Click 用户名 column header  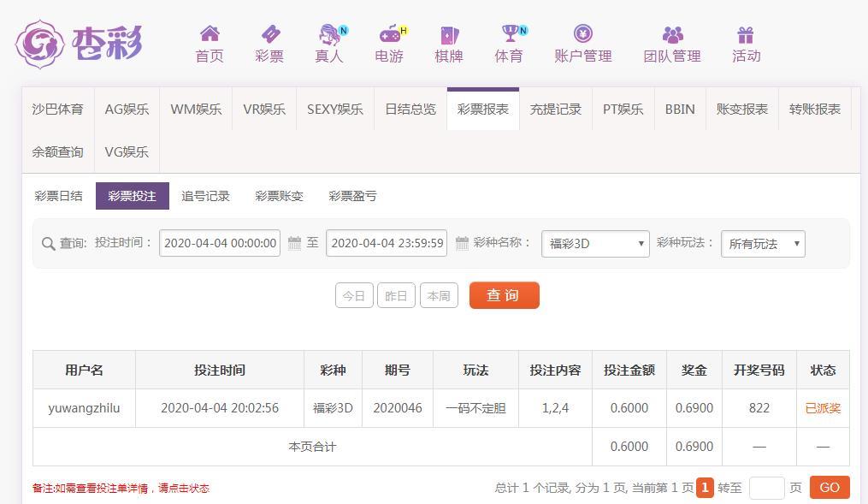[x=84, y=370]
